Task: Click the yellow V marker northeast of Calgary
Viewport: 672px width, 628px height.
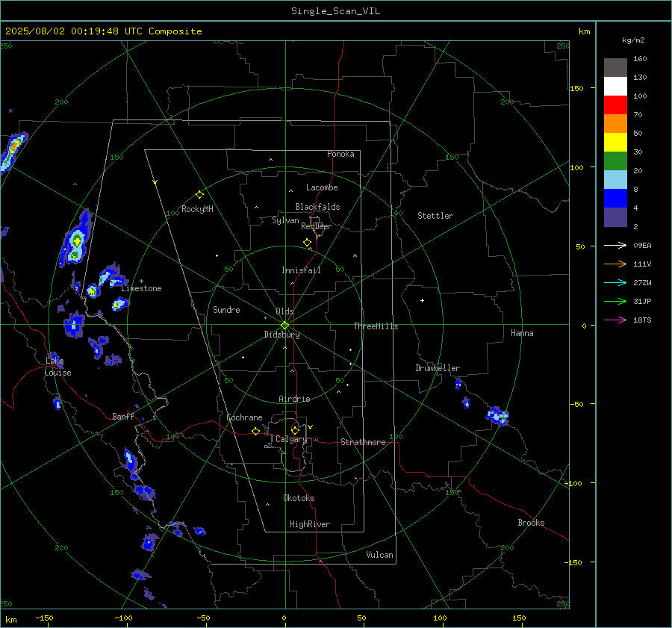Action: tap(311, 427)
